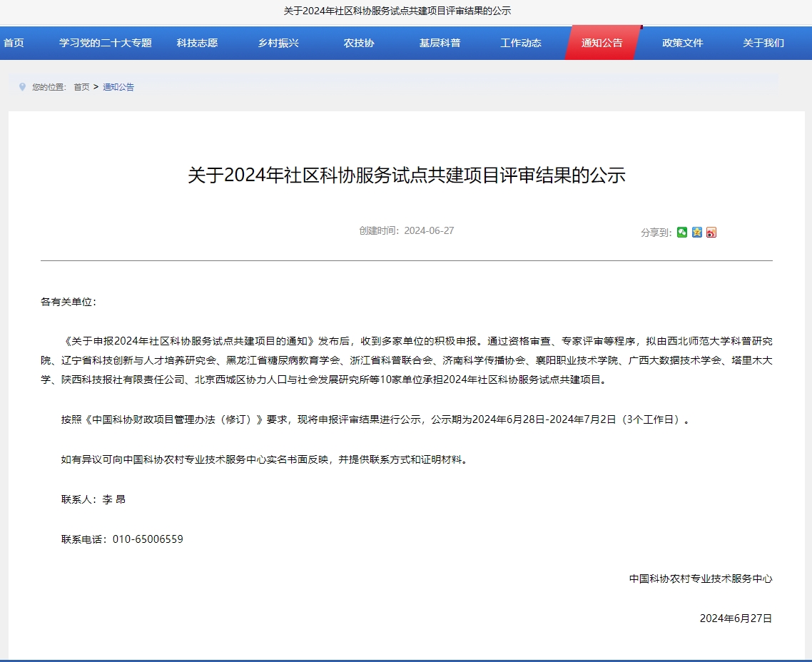Image resolution: width=812 pixels, height=662 pixels.
Task: Switch to the 首页 navigation tab
Action: coord(13,42)
